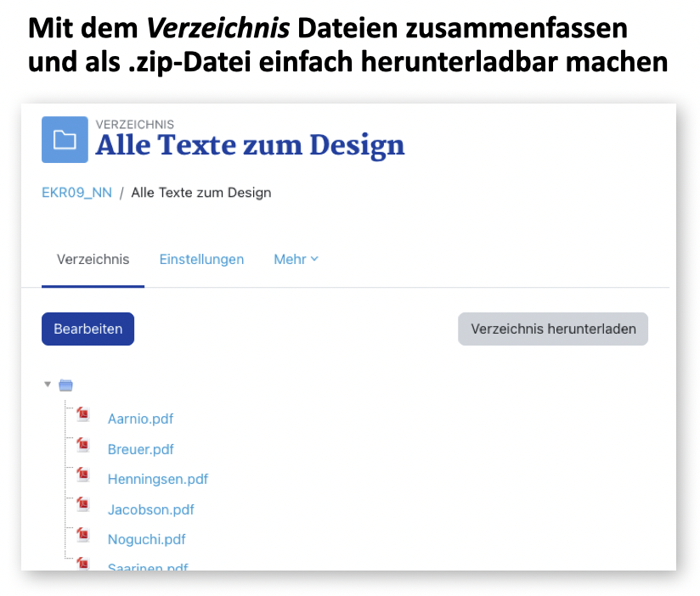
Task: Click Verzeichnis herunterladen button
Action: click(553, 329)
